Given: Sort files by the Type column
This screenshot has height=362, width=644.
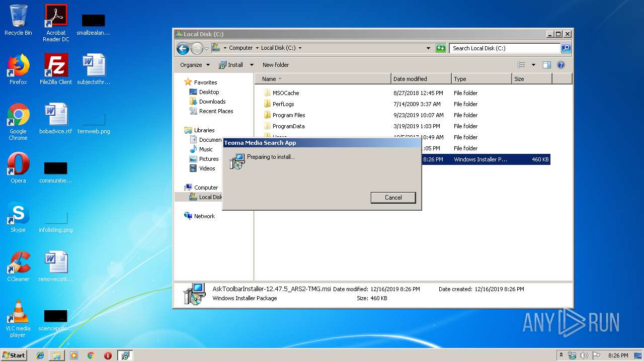Looking at the screenshot, I should tap(481, 79).
